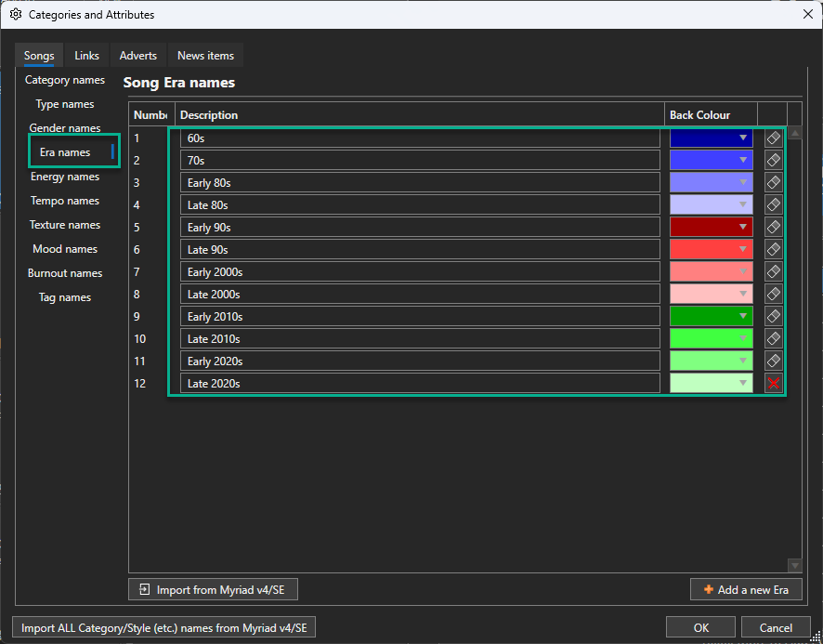Click the pale green swatch for Late 2020s
Screen dimensions: 823x644
point(712,384)
